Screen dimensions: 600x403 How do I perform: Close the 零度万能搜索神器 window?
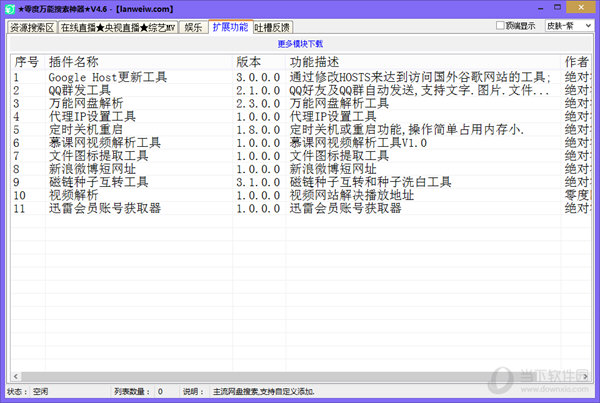coord(581,8)
